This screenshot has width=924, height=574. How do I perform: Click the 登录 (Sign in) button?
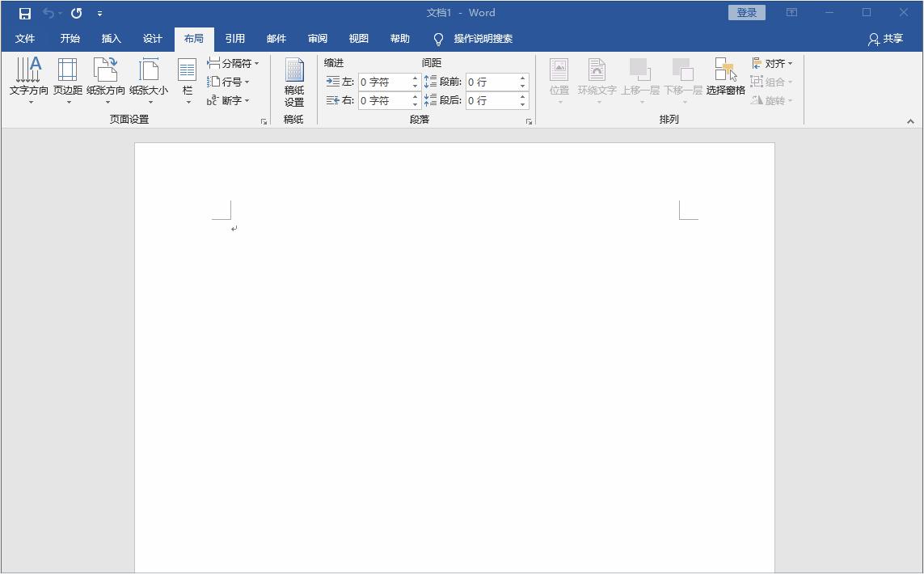[745, 12]
